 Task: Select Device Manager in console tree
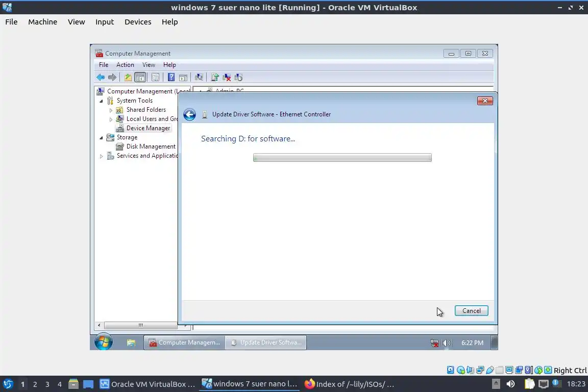148,128
